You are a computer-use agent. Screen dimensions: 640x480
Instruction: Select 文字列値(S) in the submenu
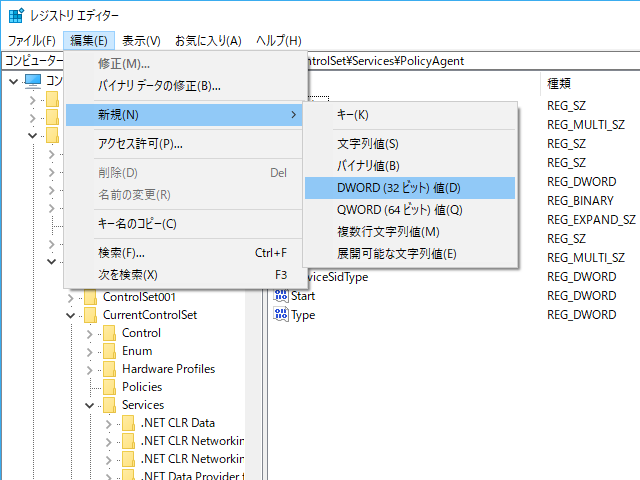(410, 144)
